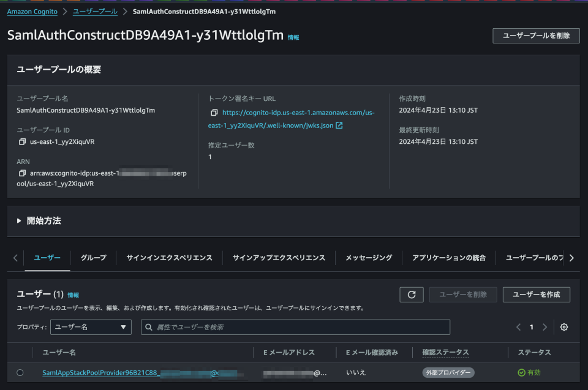Viewport: 588px width, 390px height.
Task: Click the page number 1 in pagination
Action: (532, 327)
